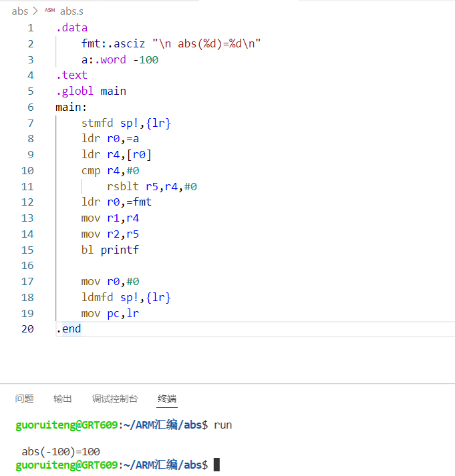
Task: Click 'stmfd sp!,{lr}' instruction on line 7
Action: coord(126,123)
